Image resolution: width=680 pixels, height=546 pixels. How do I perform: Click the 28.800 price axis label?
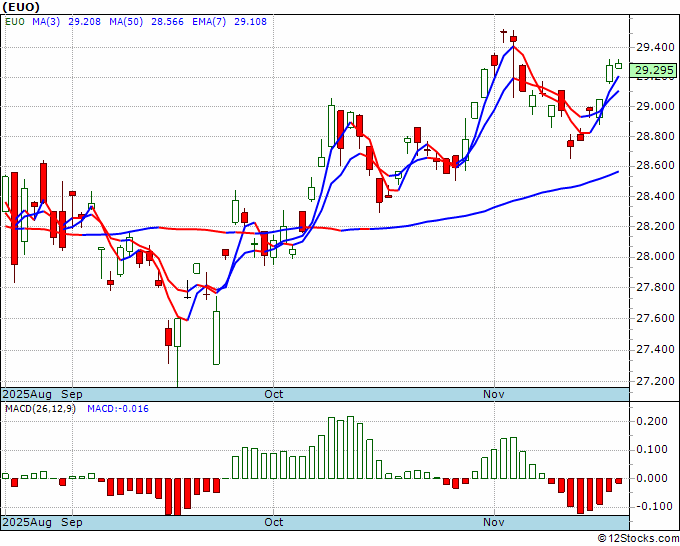coord(655,136)
